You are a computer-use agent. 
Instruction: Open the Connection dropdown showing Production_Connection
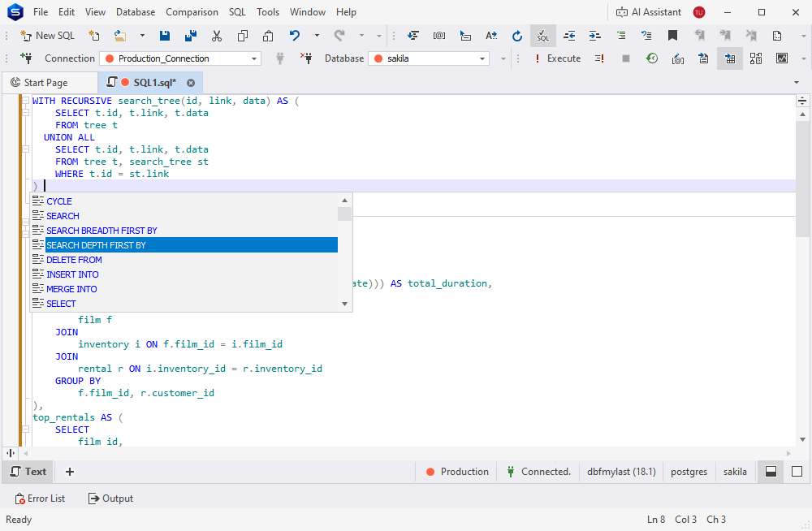(x=180, y=58)
